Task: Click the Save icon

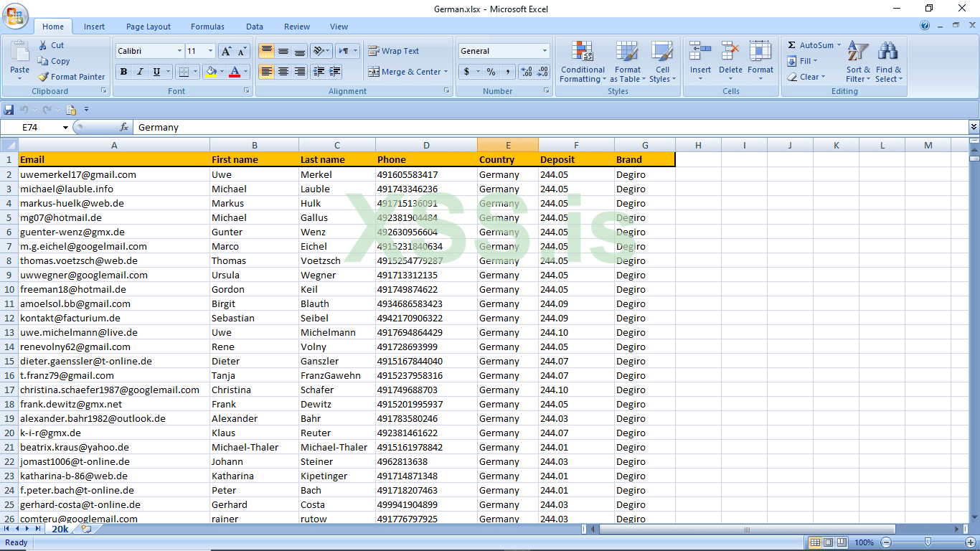Action: [x=9, y=109]
